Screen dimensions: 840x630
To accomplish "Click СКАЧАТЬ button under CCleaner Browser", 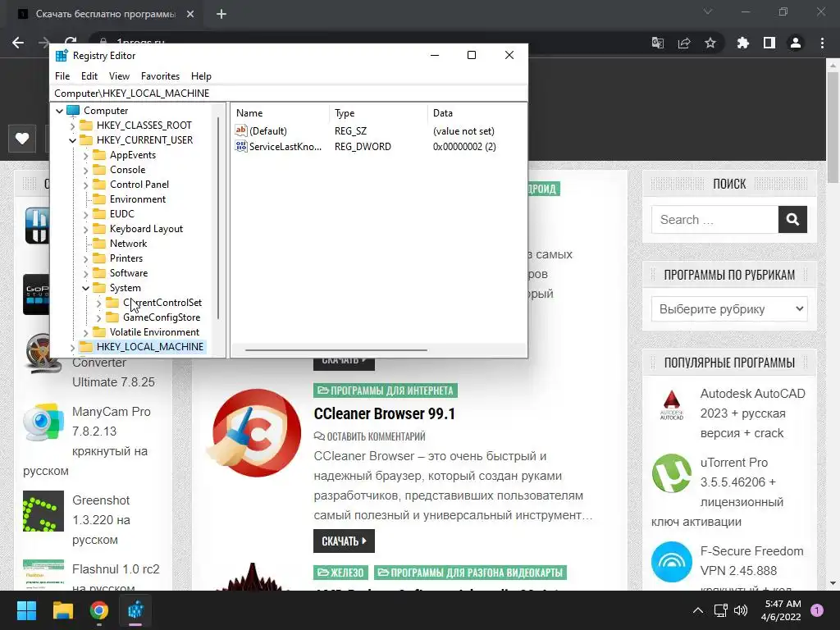I will (344, 541).
